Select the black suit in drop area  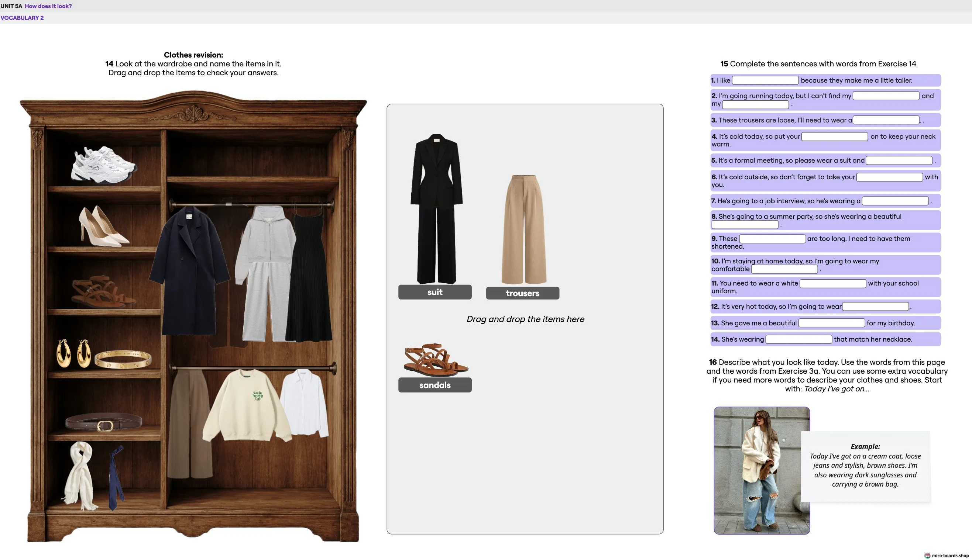point(436,209)
